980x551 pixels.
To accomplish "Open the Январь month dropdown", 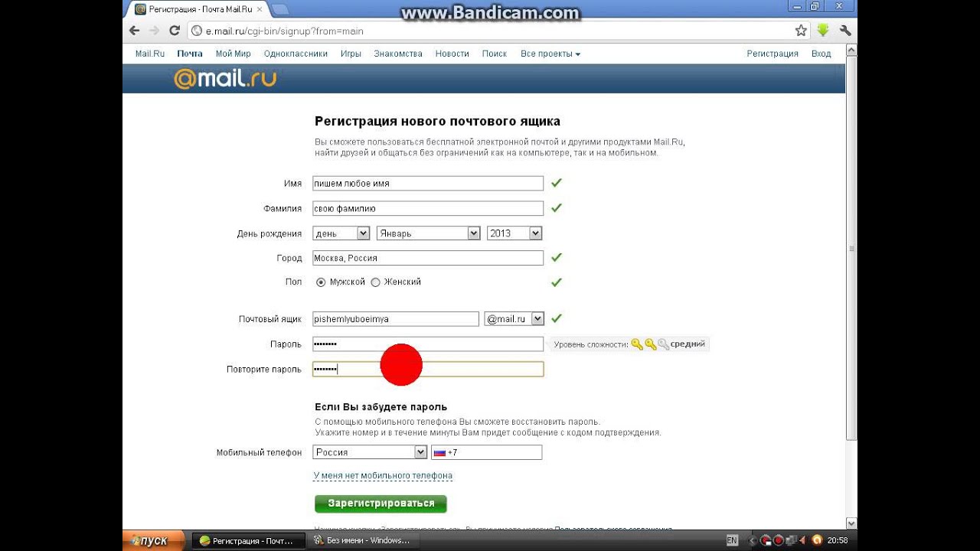I will coord(429,233).
